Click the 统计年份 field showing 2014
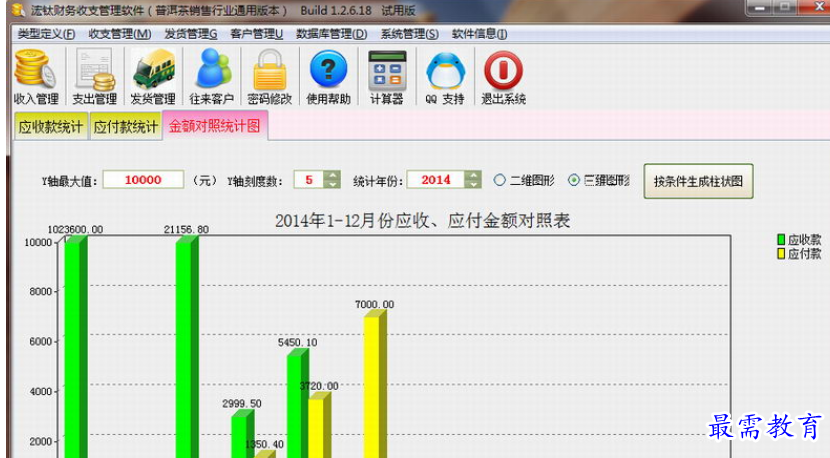830x458 pixels. pos(436,180)
